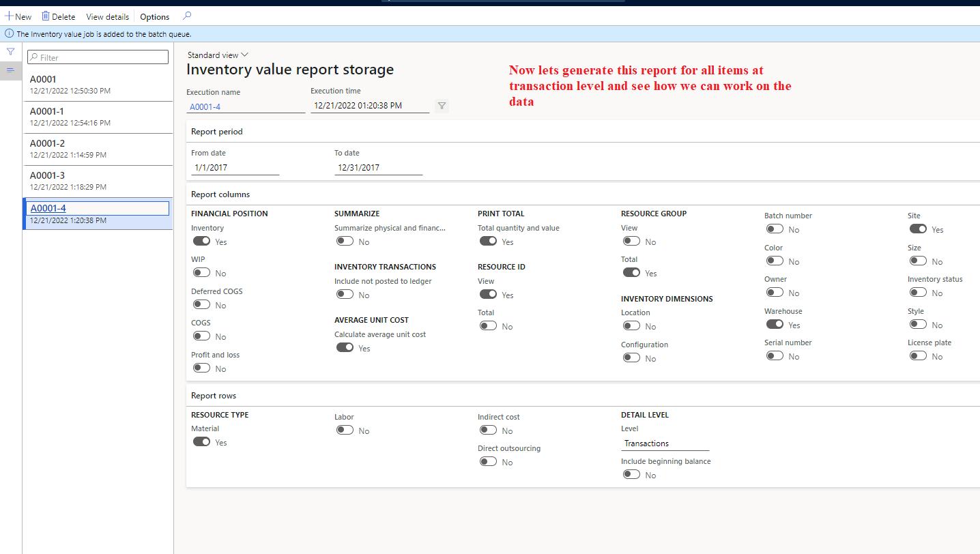Turn off Total quantity and value toggle
The image size is (980, 554).
[488, 241]
